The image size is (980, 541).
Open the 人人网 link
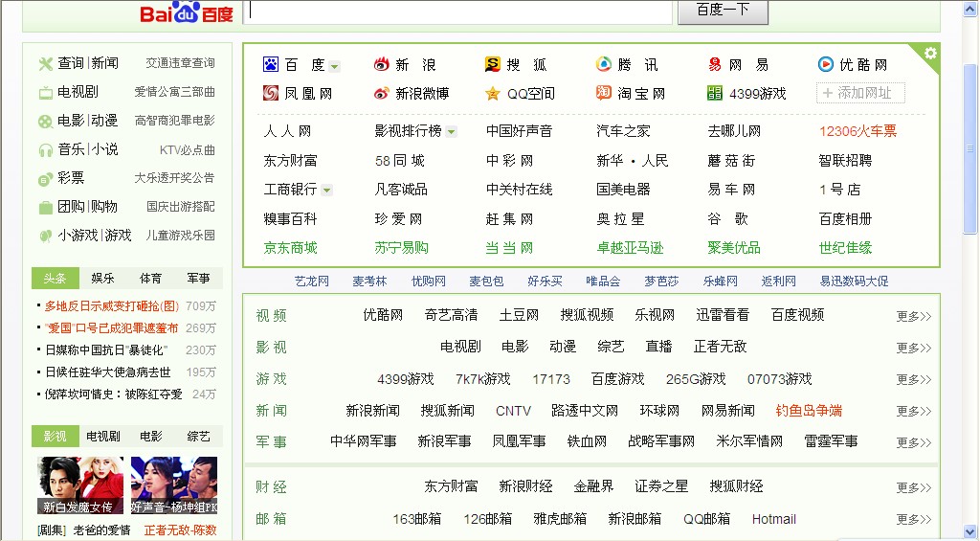[x=287, y=131]
